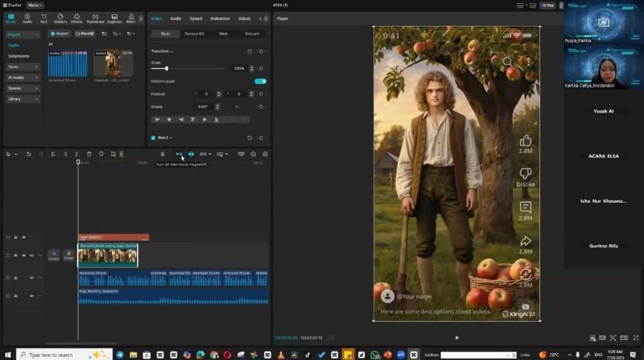Click the microphone record voiceover icon
This screenshot has width=644, height=360.
[162, 154]
